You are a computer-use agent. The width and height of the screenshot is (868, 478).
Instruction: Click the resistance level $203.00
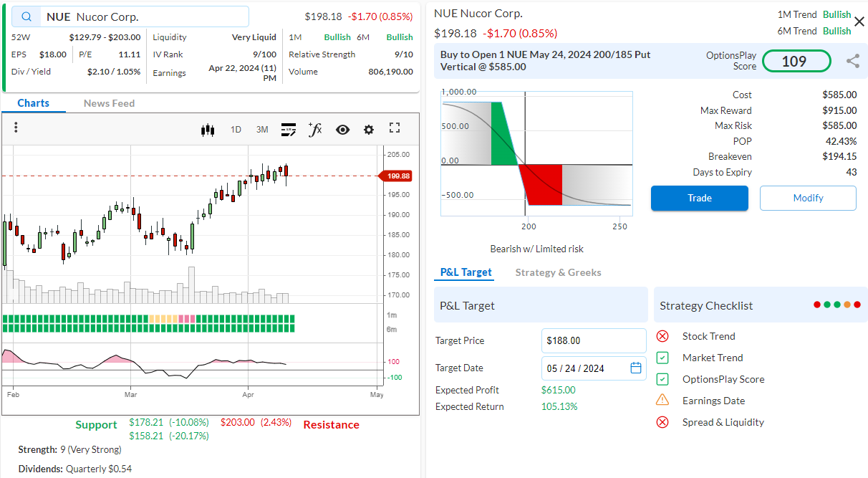[x=238, y=422]
